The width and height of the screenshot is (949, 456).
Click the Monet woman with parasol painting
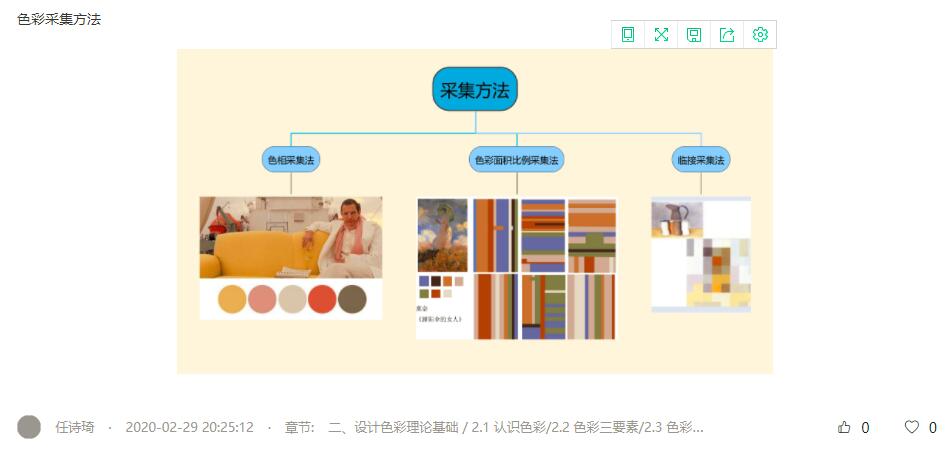click(x=442, y=234)
